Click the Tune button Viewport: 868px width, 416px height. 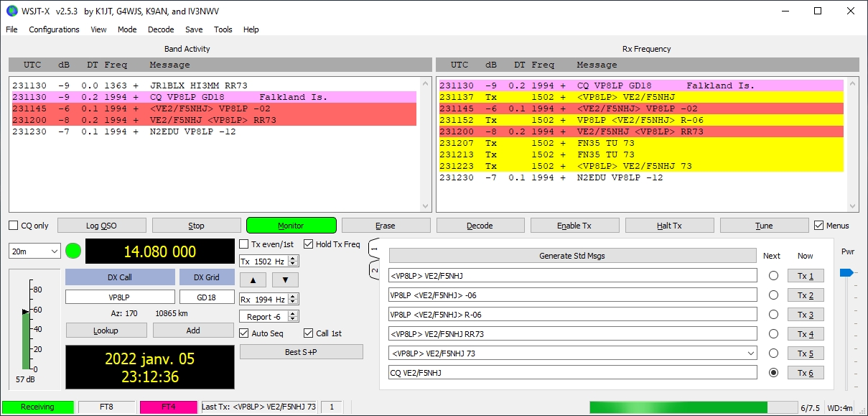[764, 226]
